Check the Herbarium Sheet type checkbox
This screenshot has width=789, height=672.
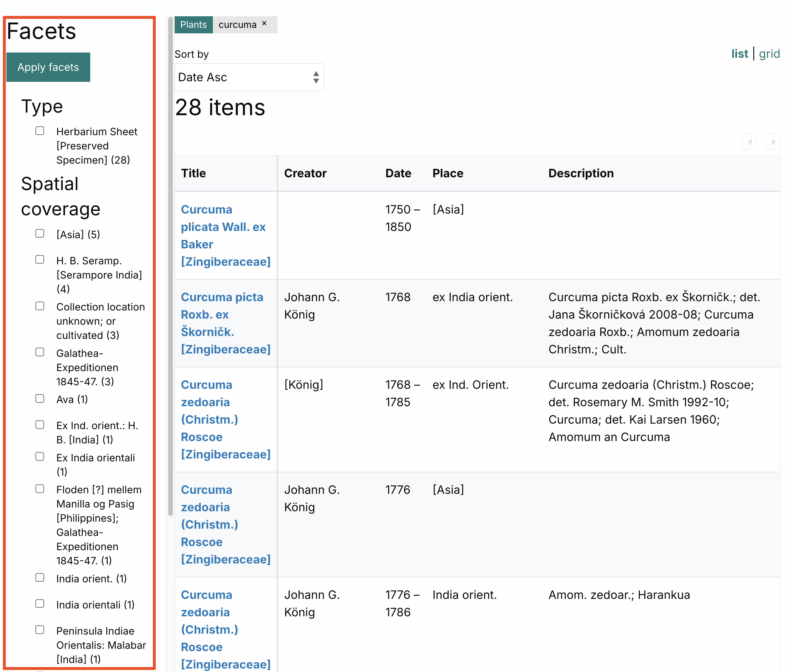(40, 131)
